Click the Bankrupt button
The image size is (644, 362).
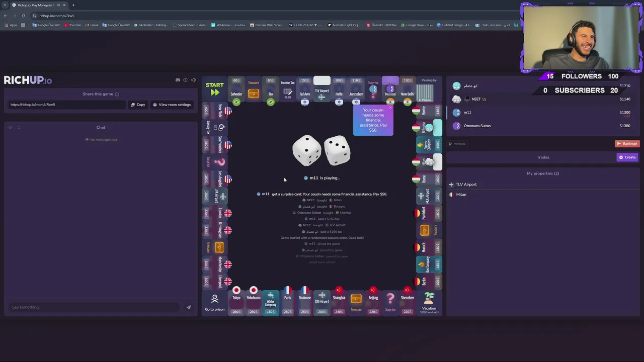(627, 144)
